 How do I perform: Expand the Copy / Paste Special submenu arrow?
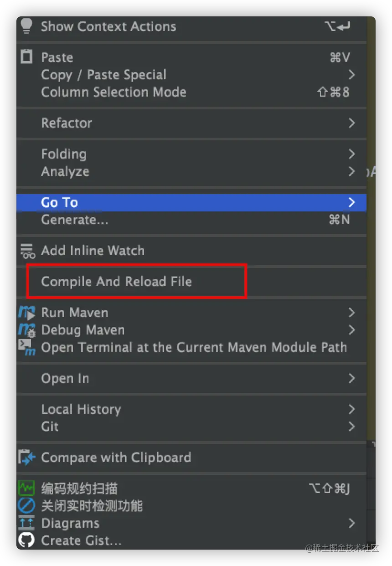click(x=351, y=75)
